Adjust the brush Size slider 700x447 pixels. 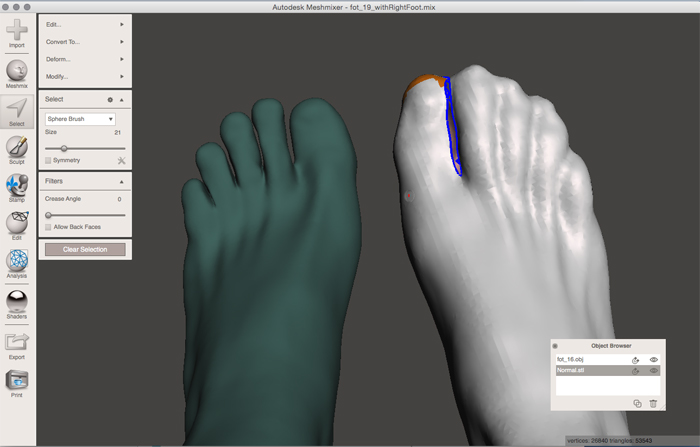pos(64,148)
